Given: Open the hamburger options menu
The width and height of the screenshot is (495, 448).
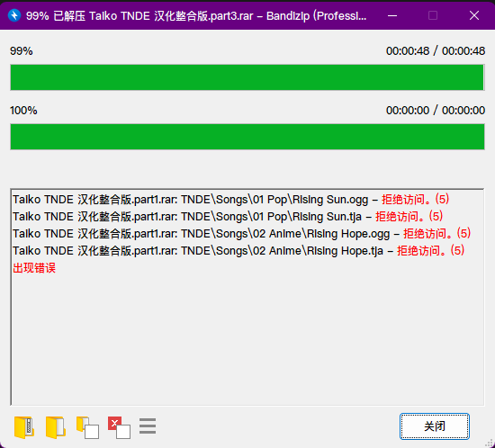Looking at the screenshot, I should [x=148, y=426].
